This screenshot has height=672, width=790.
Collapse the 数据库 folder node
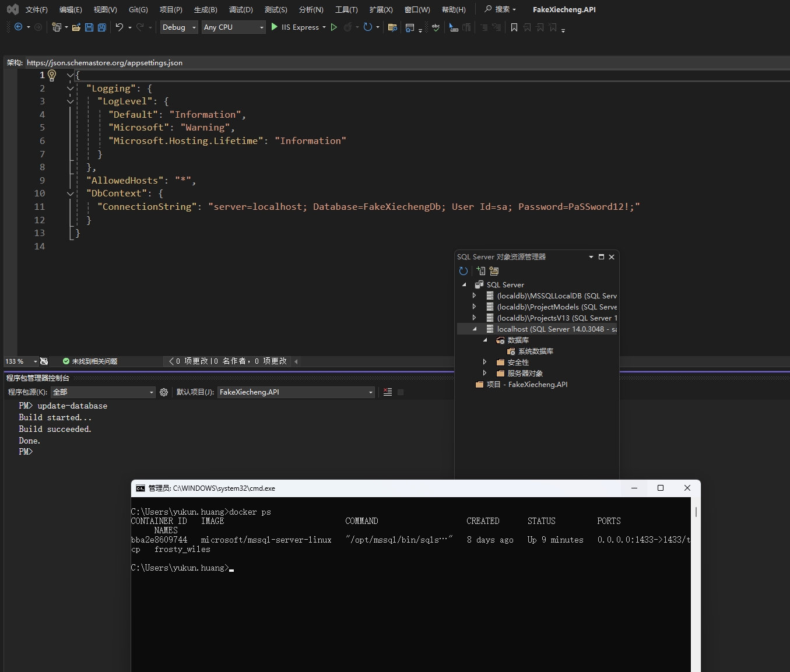pos(485,340)
